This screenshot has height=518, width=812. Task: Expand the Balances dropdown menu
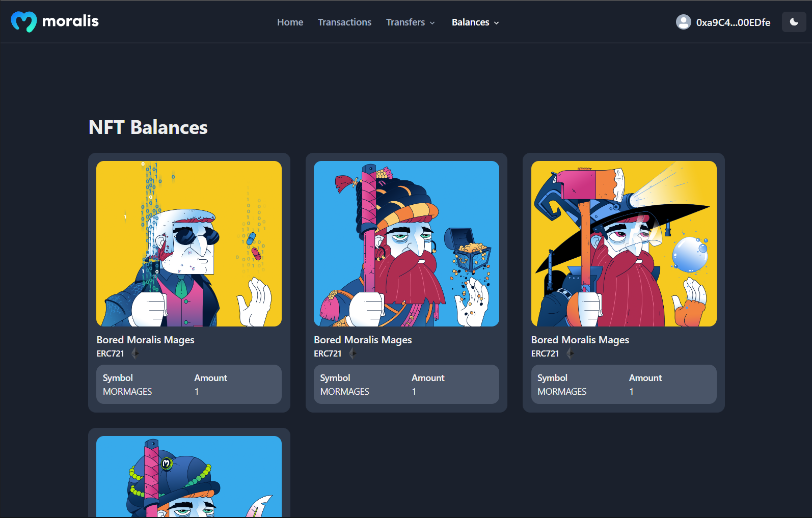pyautogui.click(x=475, y=22)
